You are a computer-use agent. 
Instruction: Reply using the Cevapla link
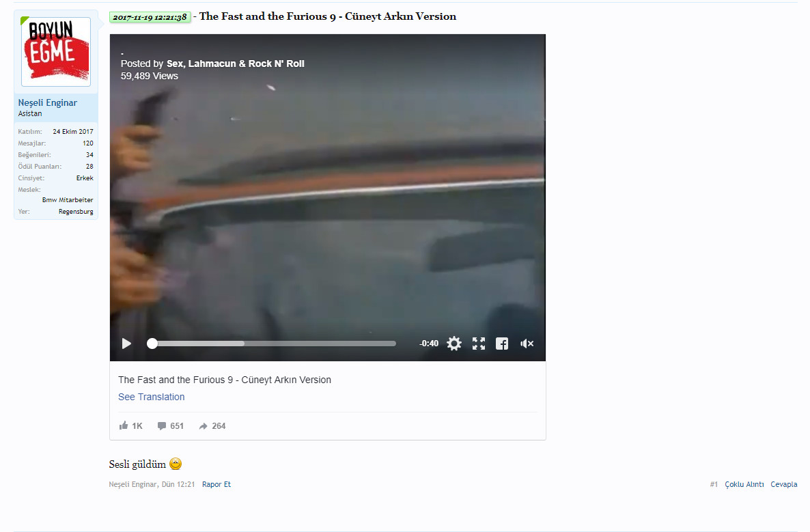coord(783,484)
